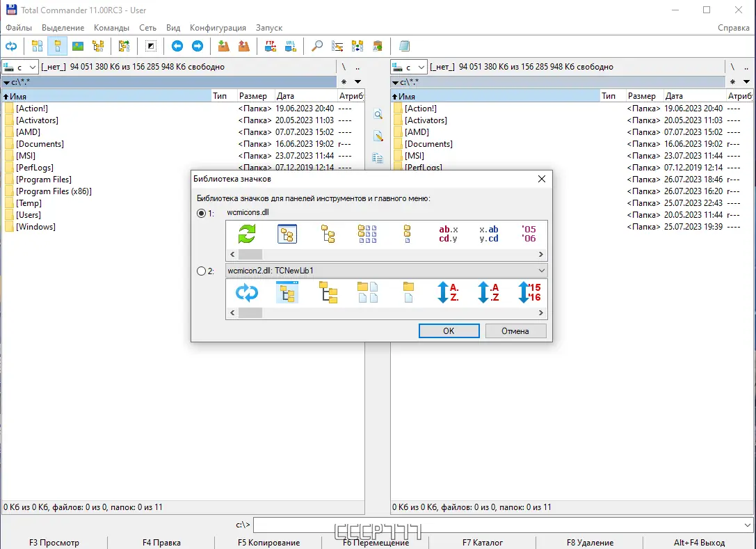Viewport: 756px width, 549px height.
Task: Expand left panel c:\*.* path header arrow
Action: [7, 83]
